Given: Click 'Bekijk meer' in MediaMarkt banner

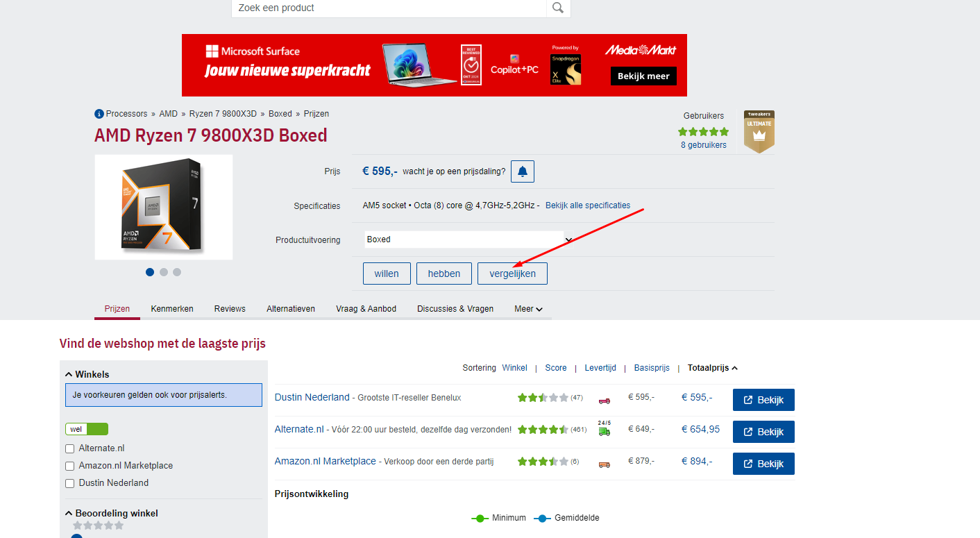Looking at the screenshot, I should pyautogui.click(x=643, y=76).
